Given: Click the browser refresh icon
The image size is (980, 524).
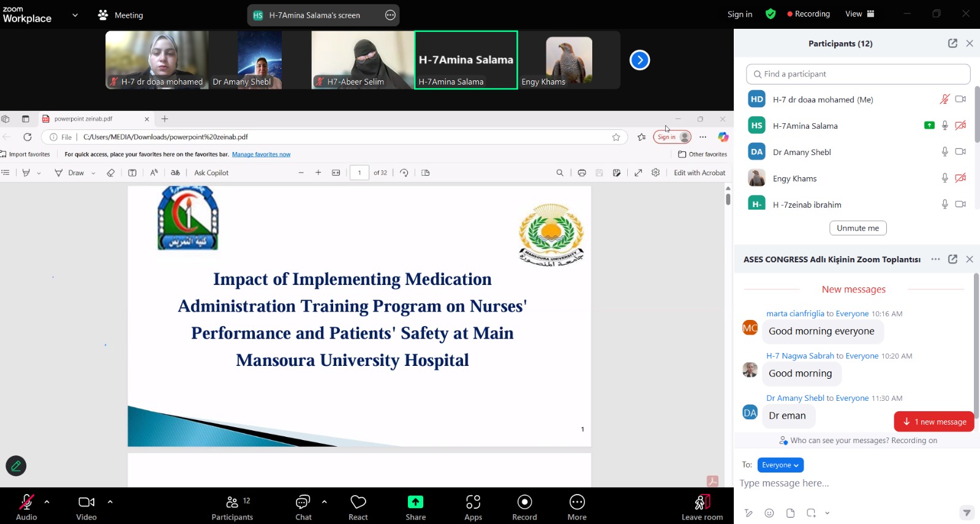Looking at the screenshot, I should [x=28, y=137].
